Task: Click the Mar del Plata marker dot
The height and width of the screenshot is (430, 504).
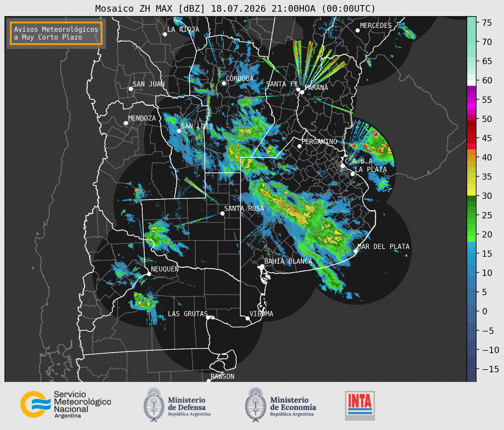Action: 356,251
